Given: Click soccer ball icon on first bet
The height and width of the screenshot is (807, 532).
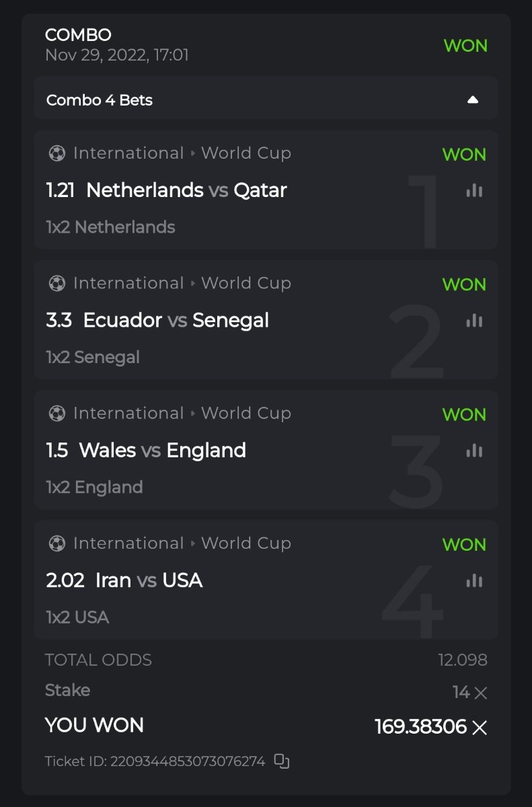Looking at the screenshot, I should [57, 153].
